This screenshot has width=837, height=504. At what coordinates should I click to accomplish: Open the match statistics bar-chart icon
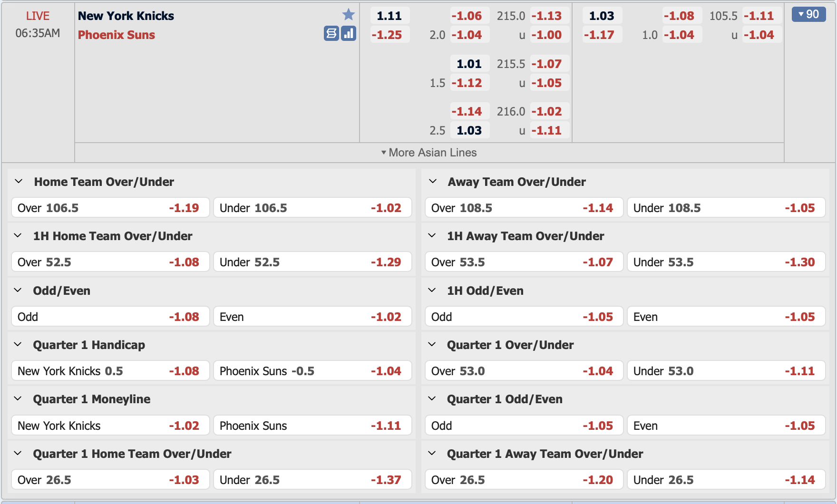pos(349,33)
